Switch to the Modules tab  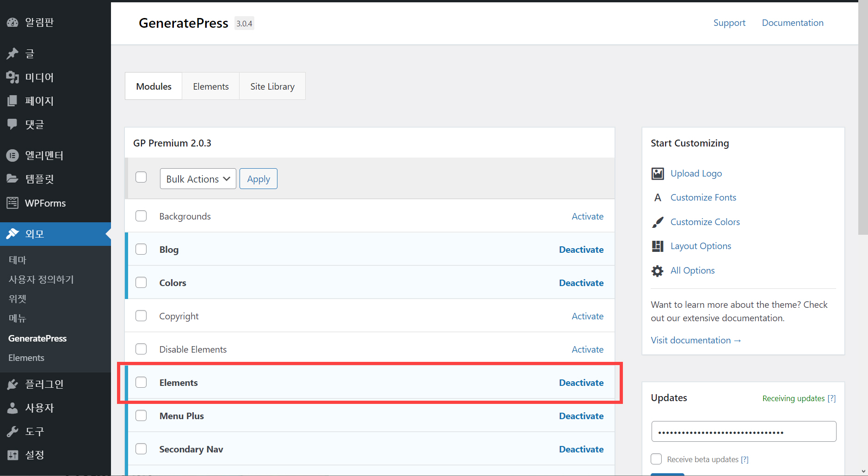154,86
